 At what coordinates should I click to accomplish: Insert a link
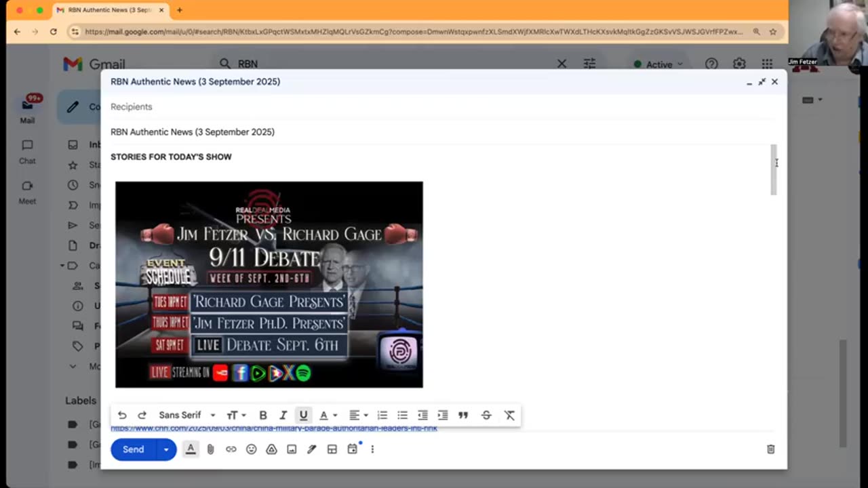point(231,449)
